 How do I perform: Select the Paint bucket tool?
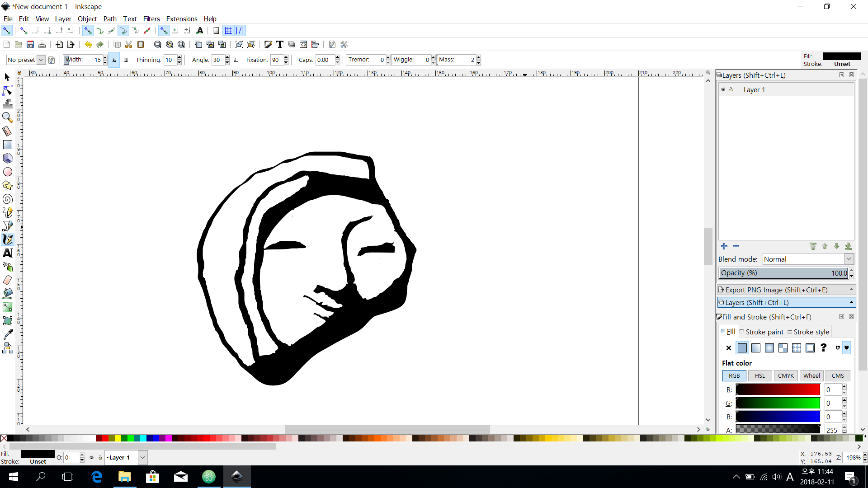(7, 294)
